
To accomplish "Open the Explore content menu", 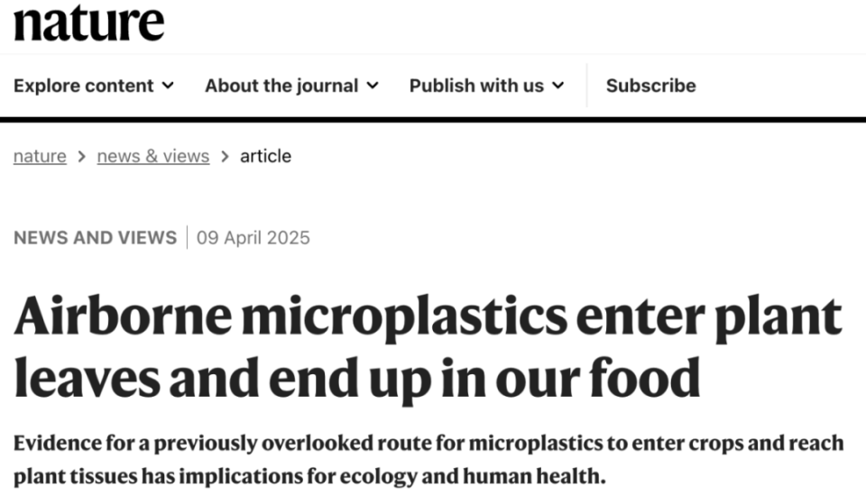I will (94, 86).
